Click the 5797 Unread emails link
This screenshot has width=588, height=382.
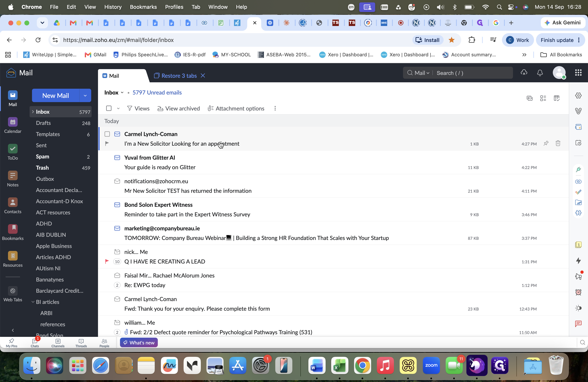coord(157,93)
